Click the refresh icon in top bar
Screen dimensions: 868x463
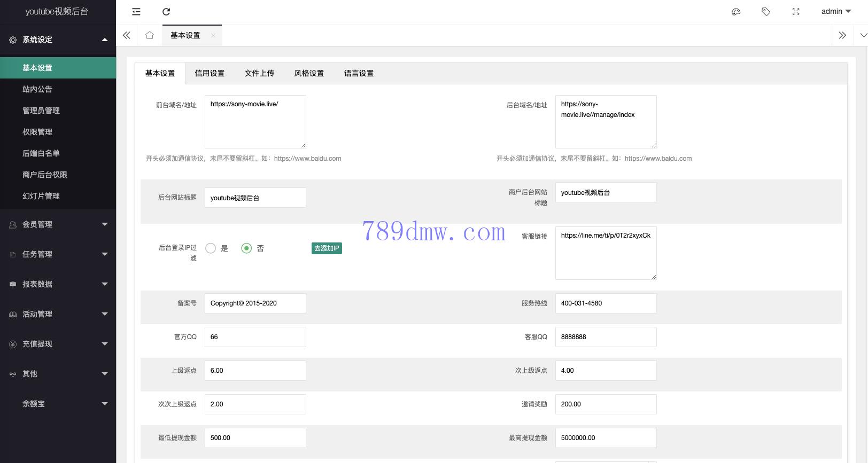pyautogui.click(x=166, y=12)
